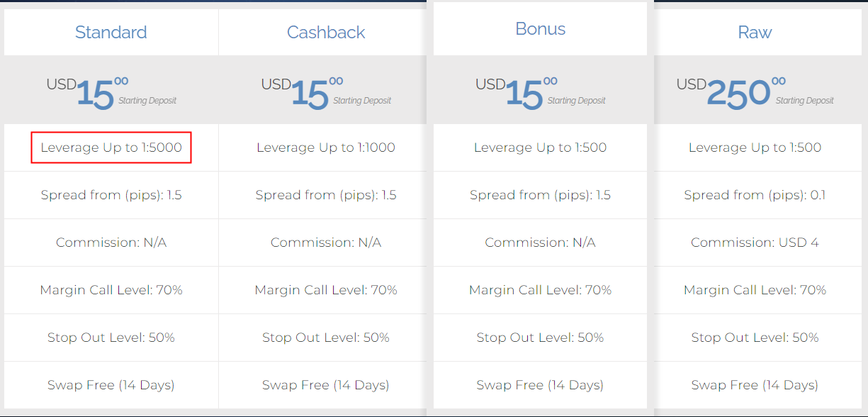Viewport: 868px width, 417px height.
Task: Click Swap Free (14 Days) under Bonus
Action: click(x=541, y=385)
